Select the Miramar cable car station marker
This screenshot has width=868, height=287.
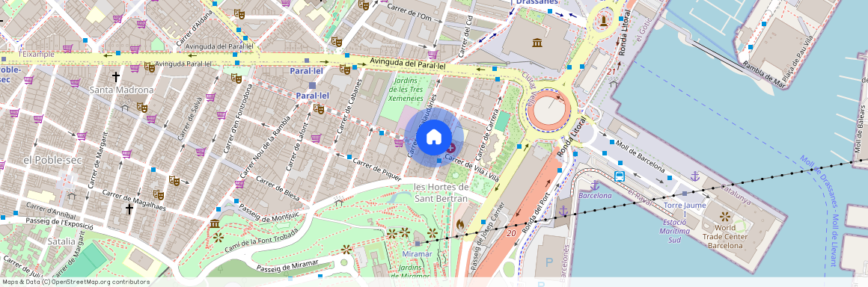[418, 244]
